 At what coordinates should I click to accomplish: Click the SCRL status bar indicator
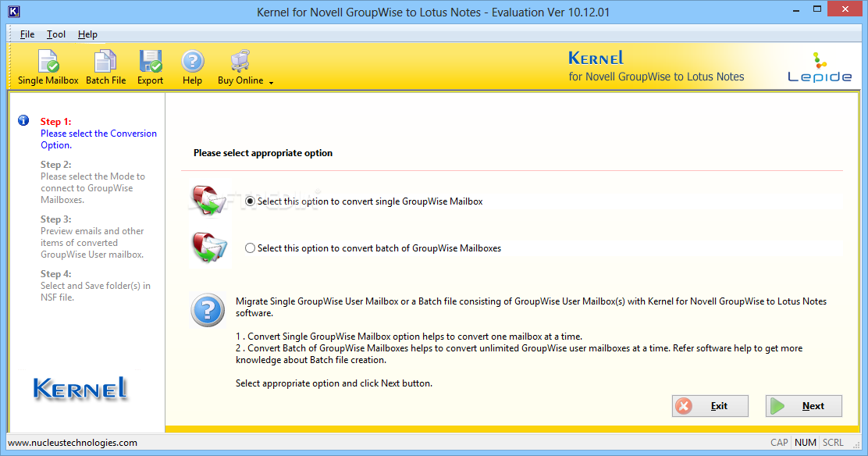point(833,443)
